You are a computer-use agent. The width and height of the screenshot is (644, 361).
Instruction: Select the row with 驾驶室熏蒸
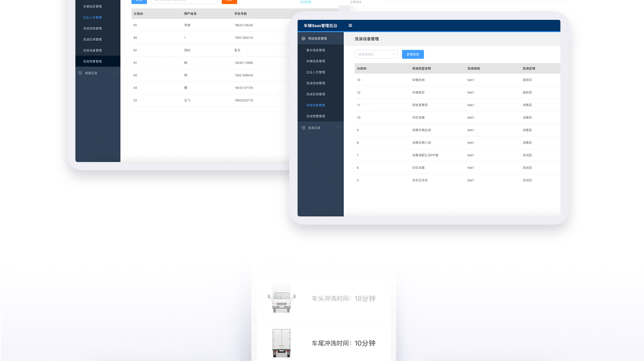coord(420,105)
